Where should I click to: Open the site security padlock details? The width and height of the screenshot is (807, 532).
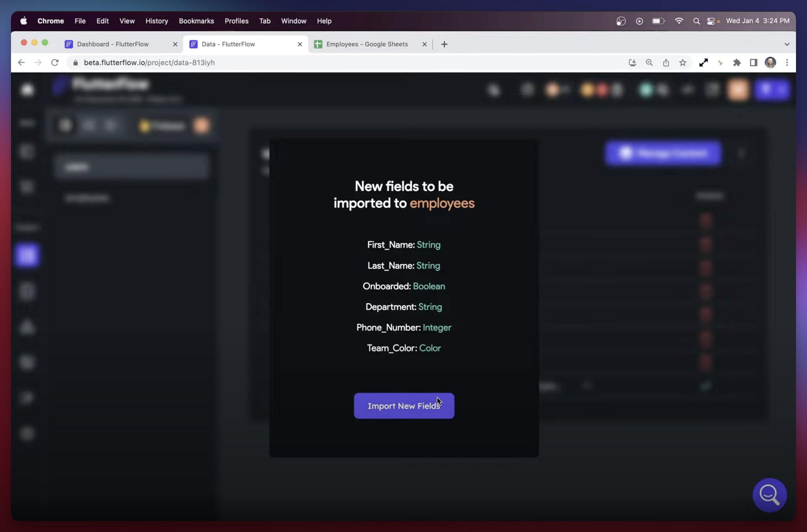click(75, 62)
